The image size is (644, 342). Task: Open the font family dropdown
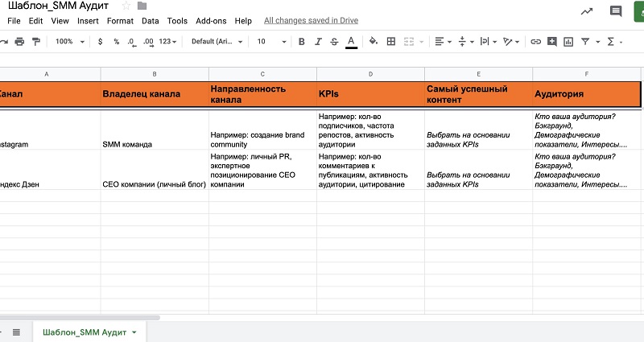point(215,41)
